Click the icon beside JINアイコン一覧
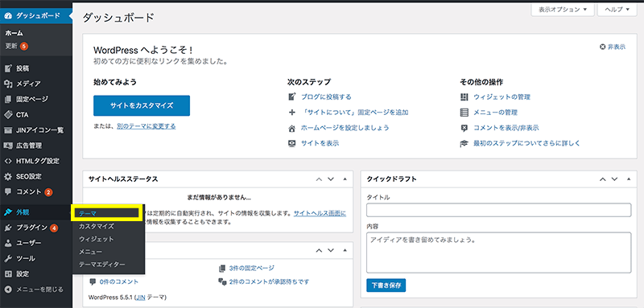Image resolution: width=644 pixels, height=308 pixels. 8,130
